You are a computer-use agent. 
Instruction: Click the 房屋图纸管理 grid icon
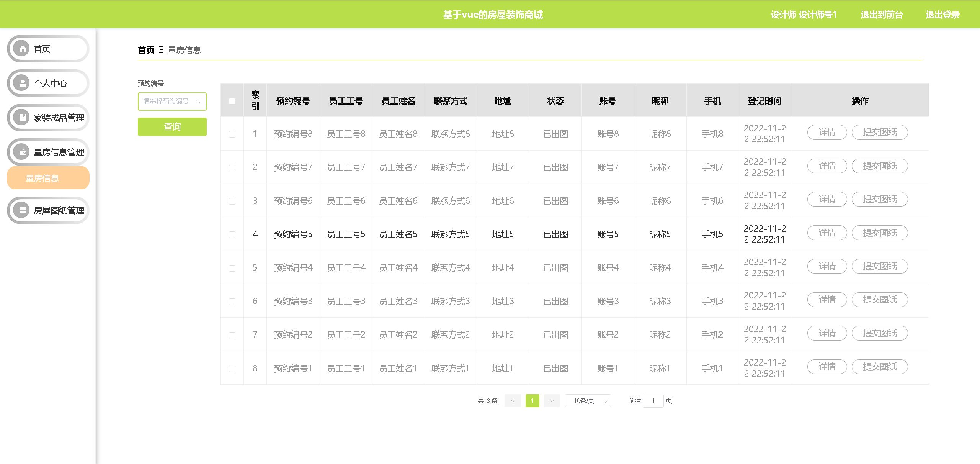click(x=23, y=210)
